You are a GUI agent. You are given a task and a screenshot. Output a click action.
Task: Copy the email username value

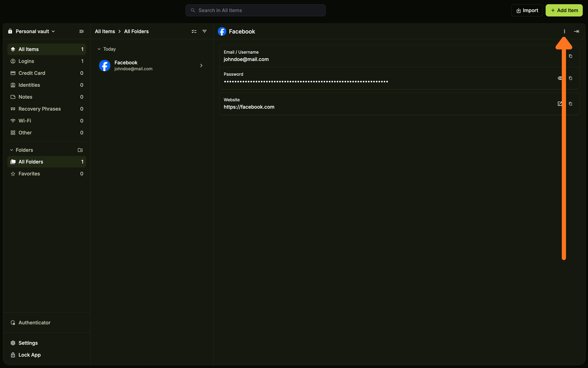(x=570, y=56)
